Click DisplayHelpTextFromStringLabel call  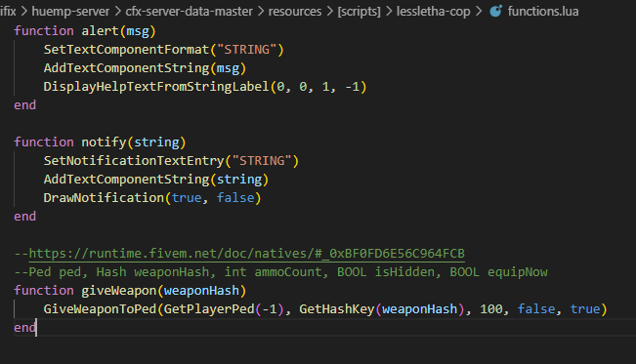coord(156,87)
